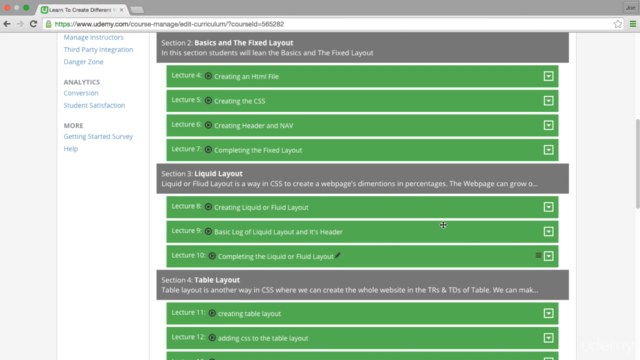Click the pencil icon to edit the Lecture 10 title
The width and height of the screenshot is (640, 360).
click(x=338, y=256)
